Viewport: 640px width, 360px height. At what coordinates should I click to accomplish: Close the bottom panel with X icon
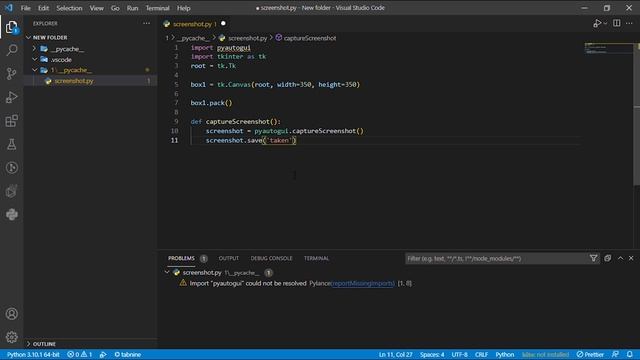click(x=631, y=258)
